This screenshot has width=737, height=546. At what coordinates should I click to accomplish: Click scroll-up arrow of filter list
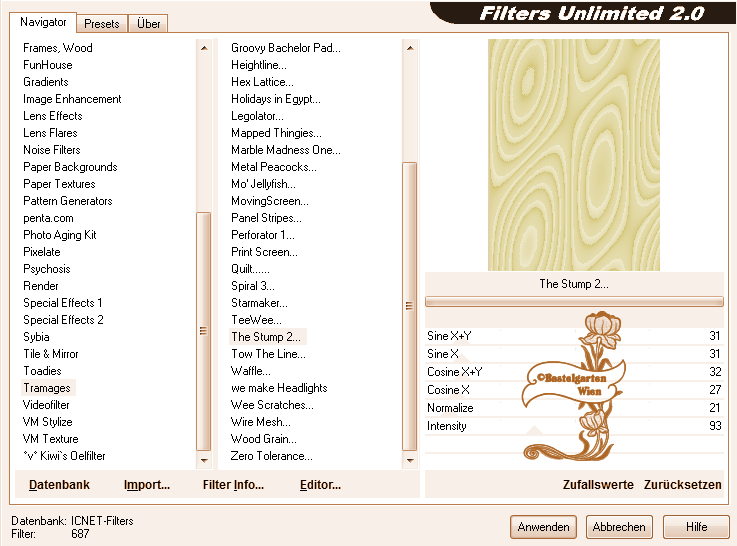[410, 48]
